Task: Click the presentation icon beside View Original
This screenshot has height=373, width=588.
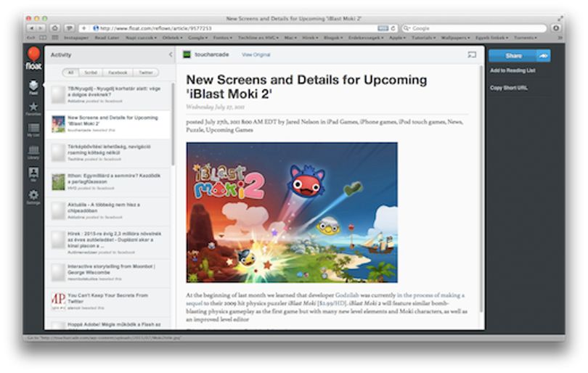Action: (x=472, y=54)
